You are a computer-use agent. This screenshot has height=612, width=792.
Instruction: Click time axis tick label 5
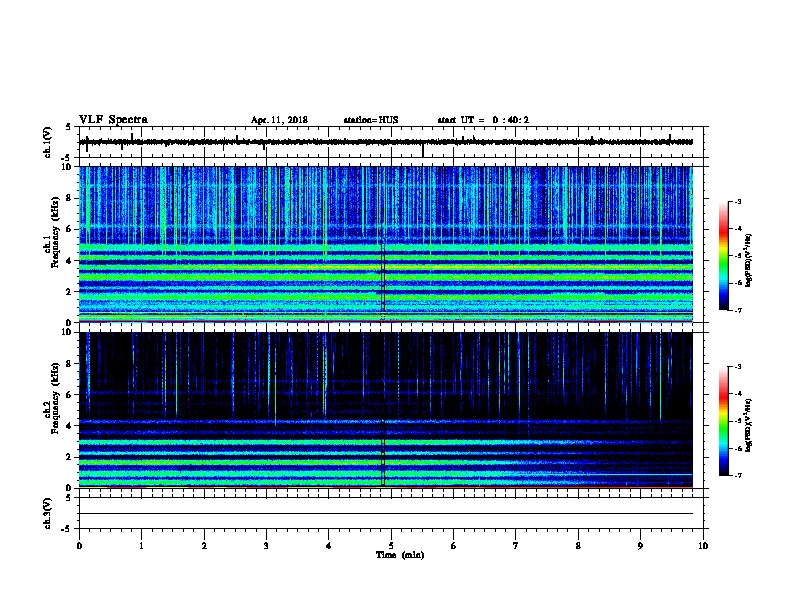coord(391,546)
